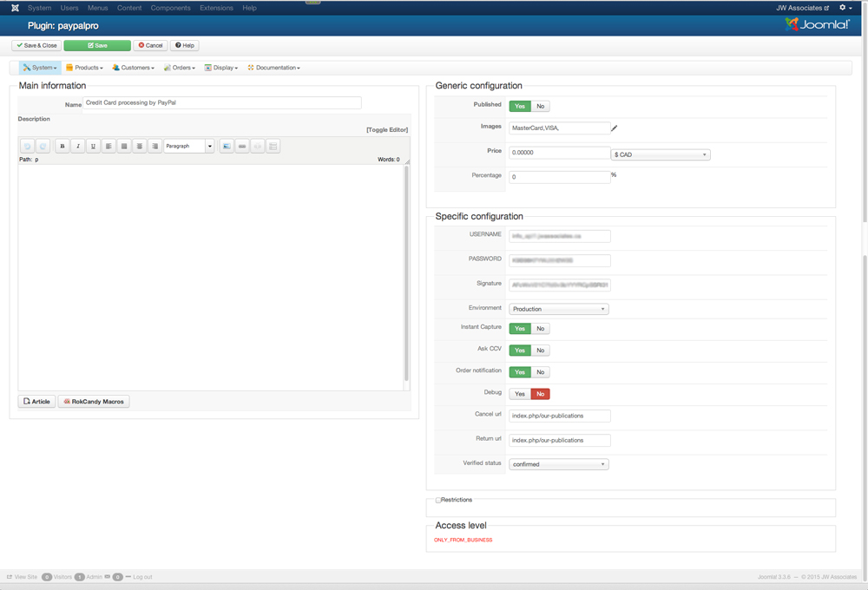The image size is (868, 590).
Task: Click the RokCandy Macros button
Action: [94, 401]
